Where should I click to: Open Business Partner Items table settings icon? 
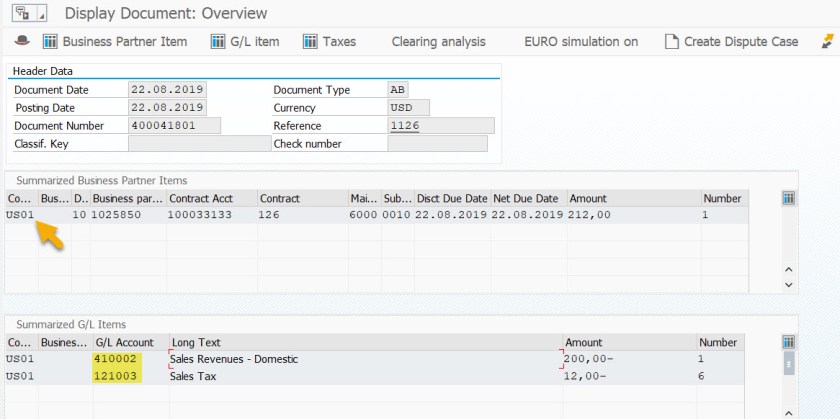click(789, 198)
